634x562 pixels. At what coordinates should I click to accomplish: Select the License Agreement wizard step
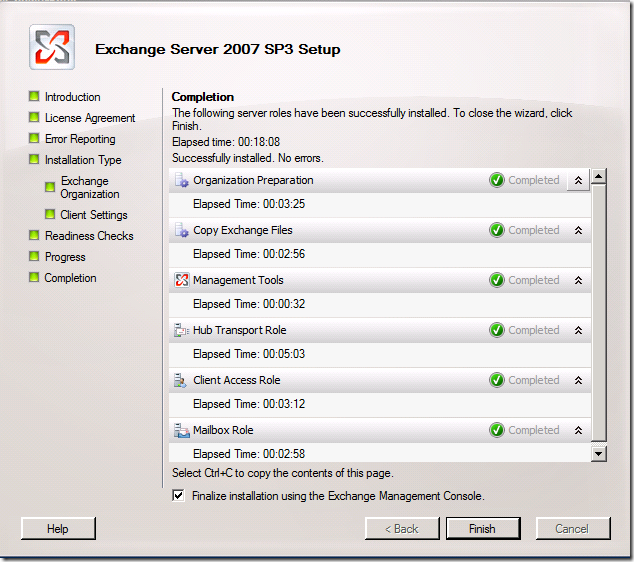point(90,118)
